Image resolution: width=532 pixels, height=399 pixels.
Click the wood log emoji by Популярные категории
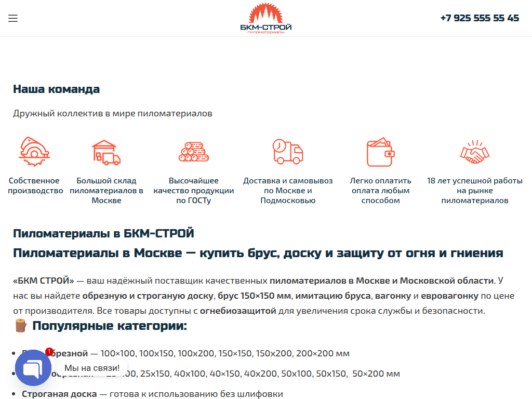21,326
